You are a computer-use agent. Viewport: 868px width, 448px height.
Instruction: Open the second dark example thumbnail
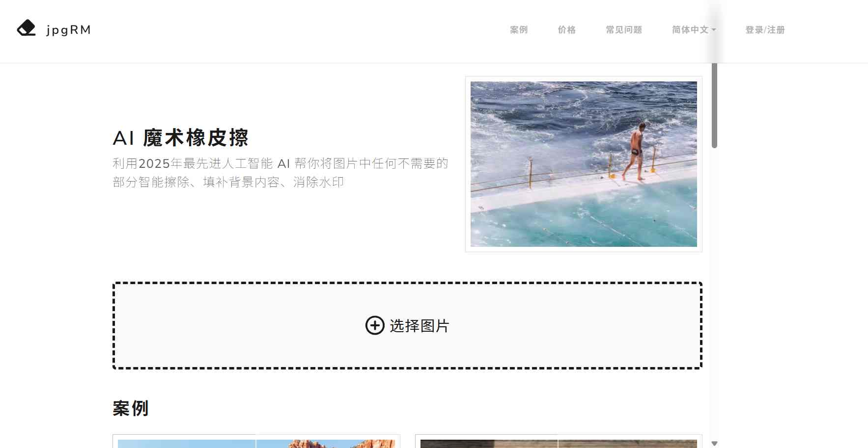click(x=559, y=443)
